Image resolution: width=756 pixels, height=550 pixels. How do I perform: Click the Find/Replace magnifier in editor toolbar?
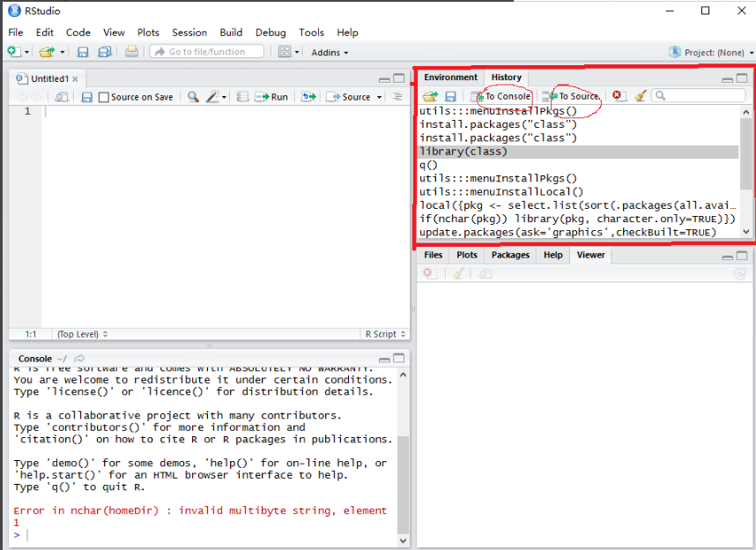click(x=193, y=97)
